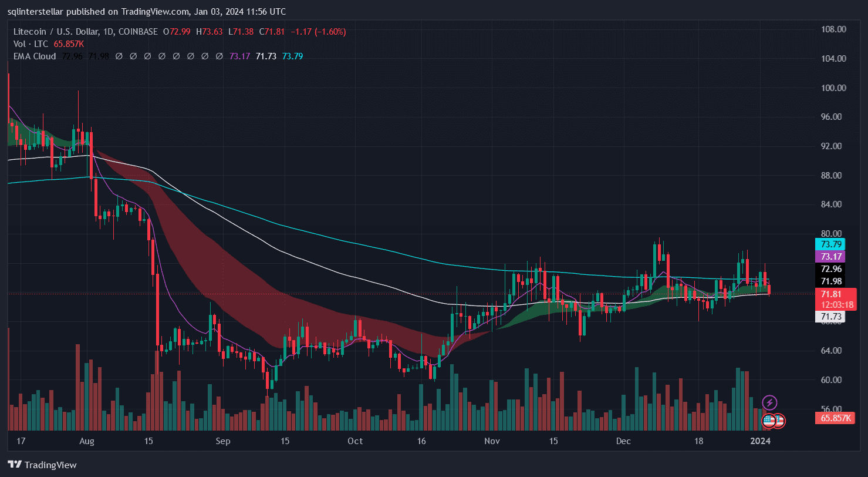Click the purple 73.17 value in EMA legend

tap(239, 56)
